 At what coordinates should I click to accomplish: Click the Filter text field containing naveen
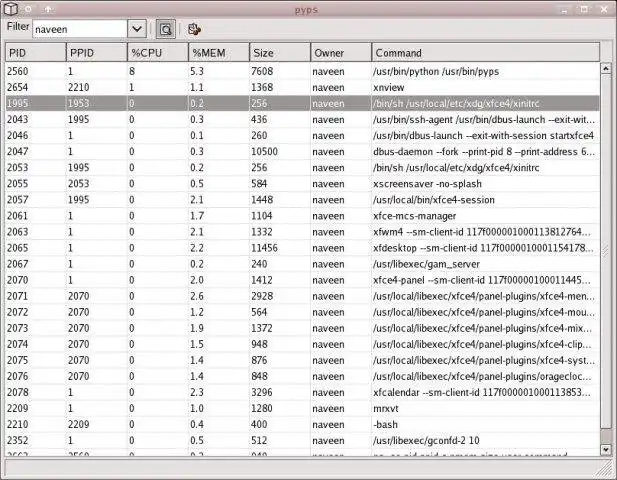(80, 29)
